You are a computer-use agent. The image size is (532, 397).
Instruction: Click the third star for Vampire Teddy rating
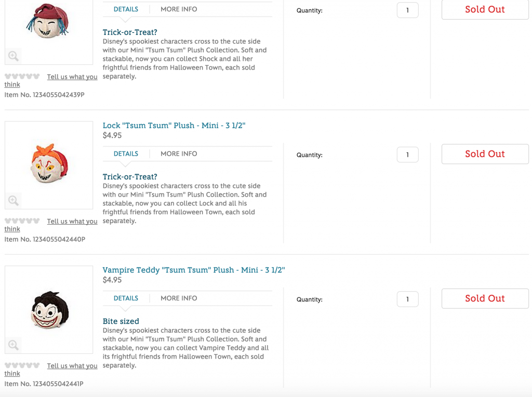tap(22, 365)
